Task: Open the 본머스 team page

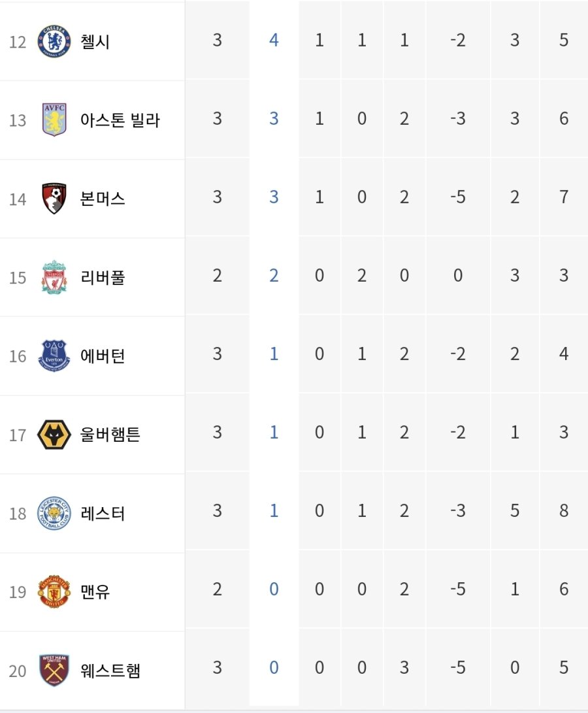Action: (103, 199)
